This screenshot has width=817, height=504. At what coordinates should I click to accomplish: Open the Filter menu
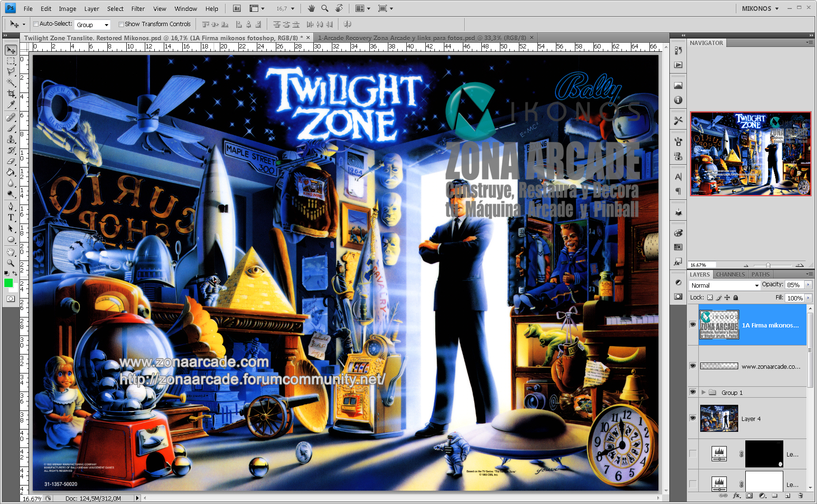(x=138, y=8)
